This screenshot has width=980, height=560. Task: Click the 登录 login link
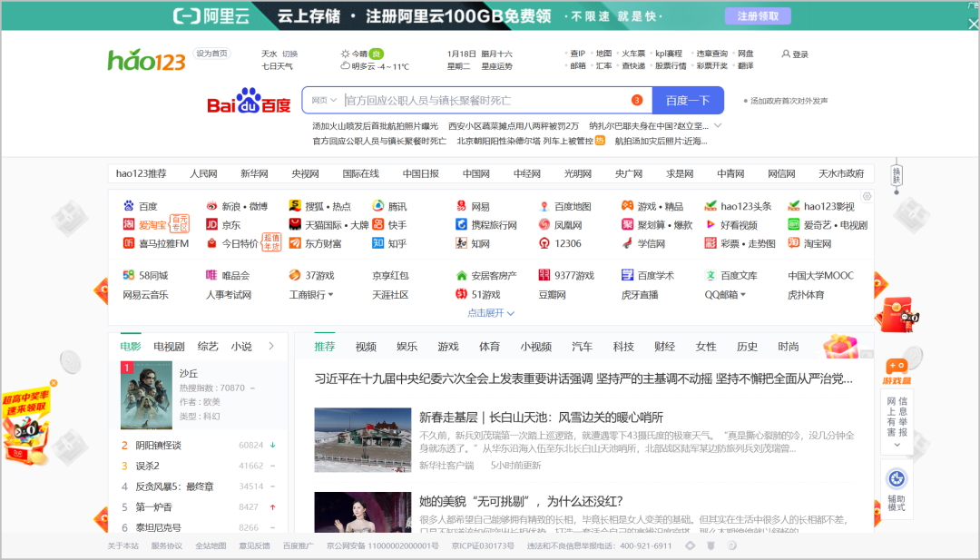pos(795,54)
